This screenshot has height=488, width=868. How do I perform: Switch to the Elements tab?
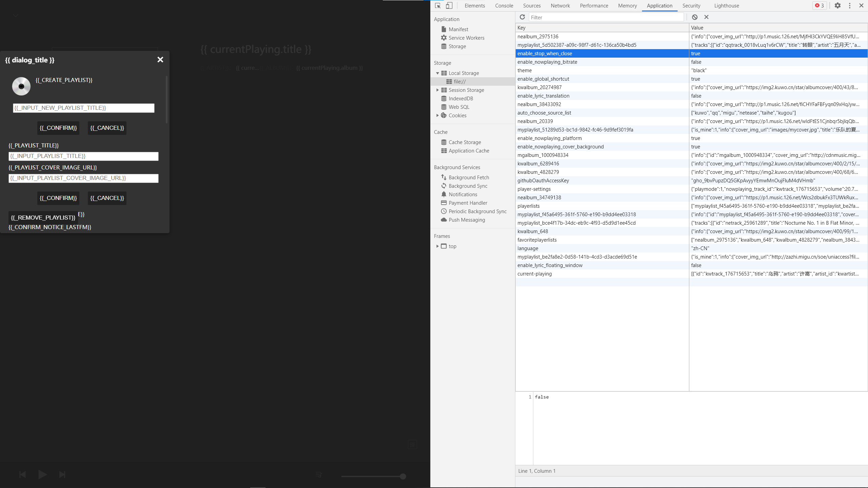click(x=475, y=6)
